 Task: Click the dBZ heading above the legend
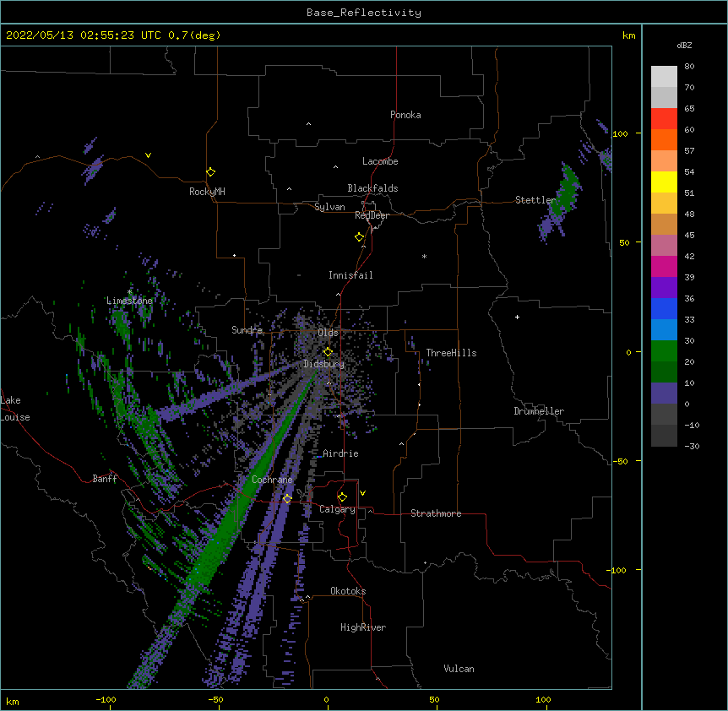[684, 46]
